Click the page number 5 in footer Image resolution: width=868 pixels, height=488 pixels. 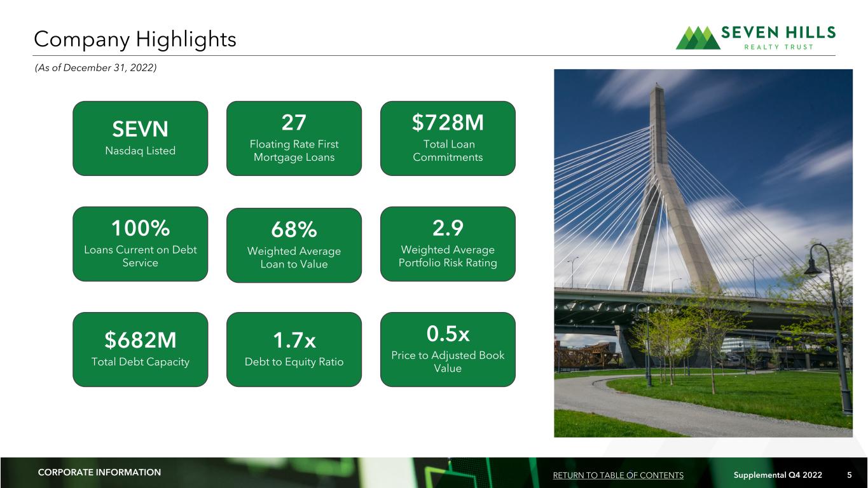850,475
